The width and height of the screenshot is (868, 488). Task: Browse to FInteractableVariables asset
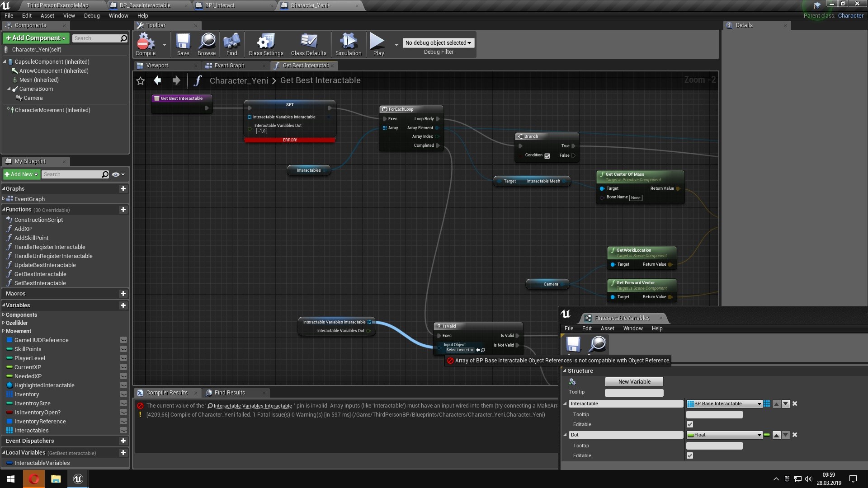coord(598,344)
